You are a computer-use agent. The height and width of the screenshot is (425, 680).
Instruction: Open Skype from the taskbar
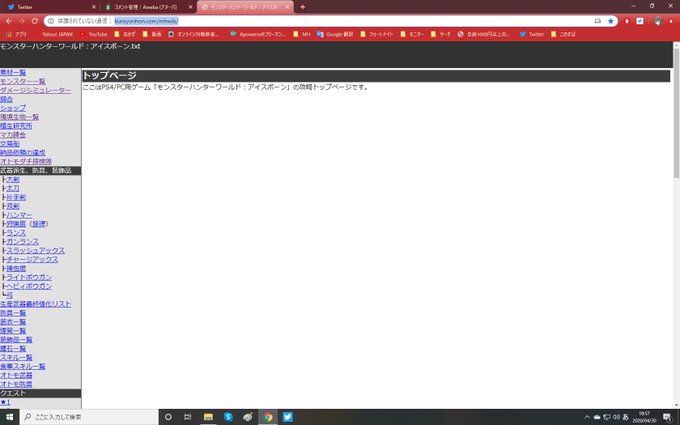[228, 417]
